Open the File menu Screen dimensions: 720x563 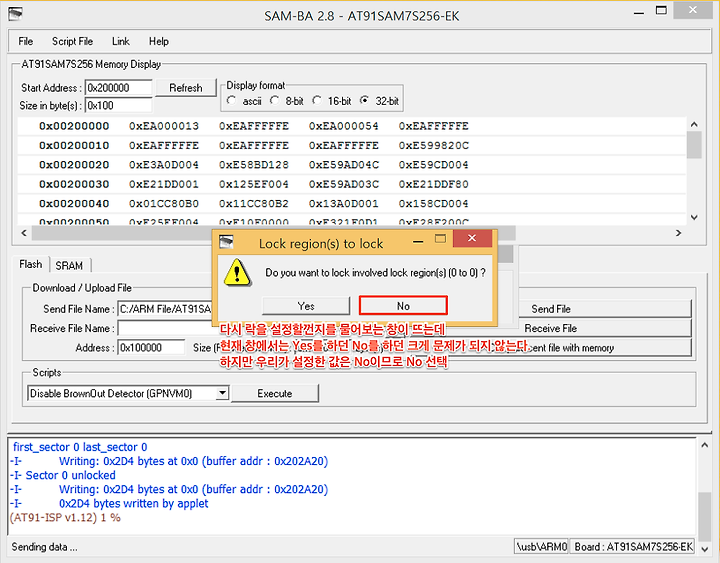tap(26, 41)
